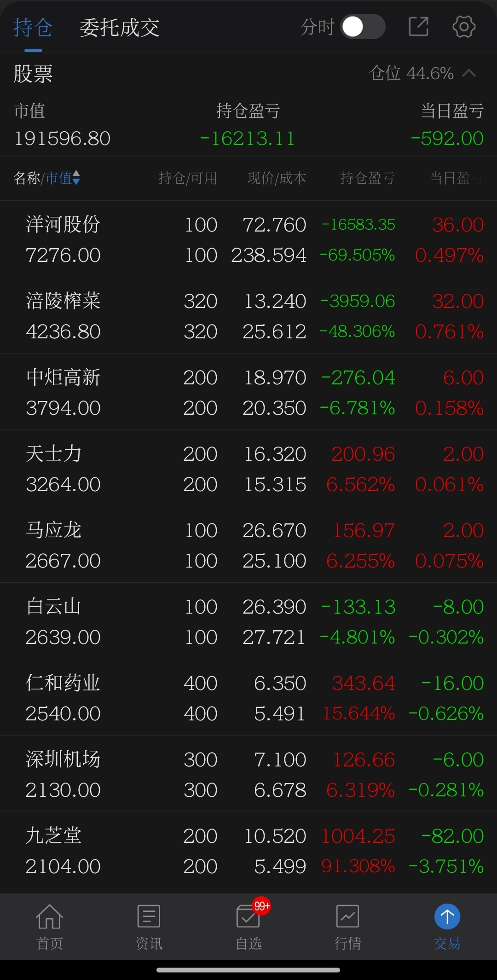
Task: Open the 资讯 news icon
Action: 149,927
